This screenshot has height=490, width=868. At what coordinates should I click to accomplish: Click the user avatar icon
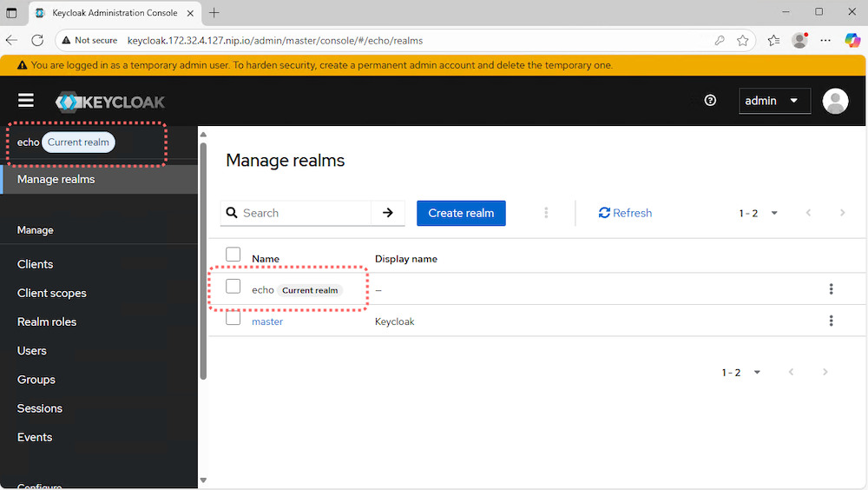point(835,101)
